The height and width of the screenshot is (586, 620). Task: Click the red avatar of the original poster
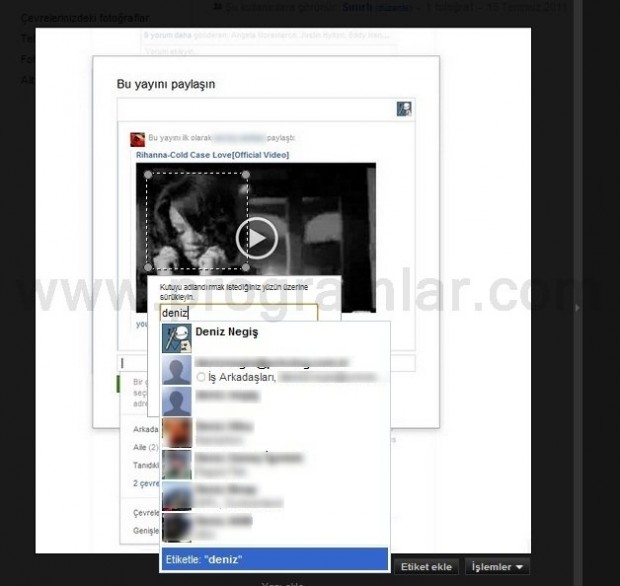coord(137,139)
